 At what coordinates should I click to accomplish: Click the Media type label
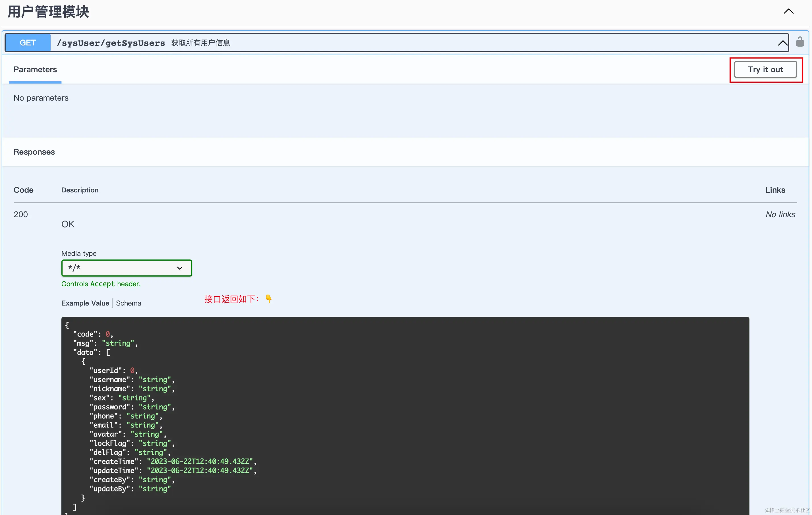point(79,253)
